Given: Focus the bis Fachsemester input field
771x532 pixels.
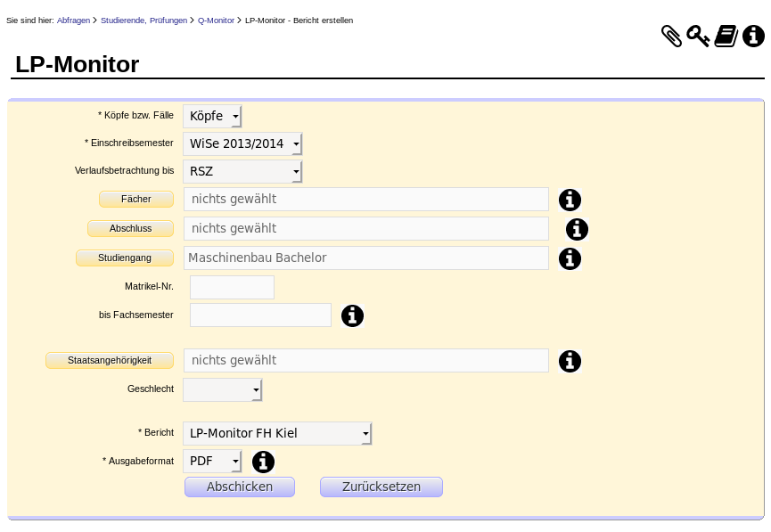Looking at the screenshot, I should coord(260,315).
